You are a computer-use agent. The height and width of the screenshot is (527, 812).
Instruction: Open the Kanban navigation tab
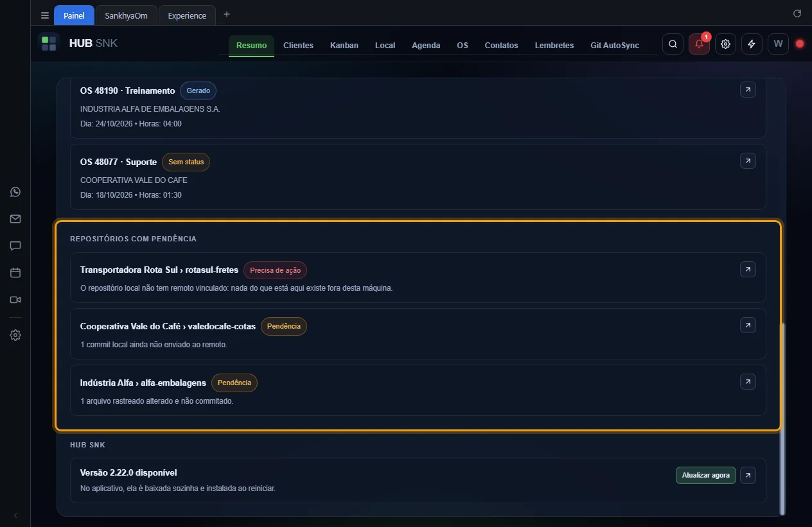[x=344, y=46]
